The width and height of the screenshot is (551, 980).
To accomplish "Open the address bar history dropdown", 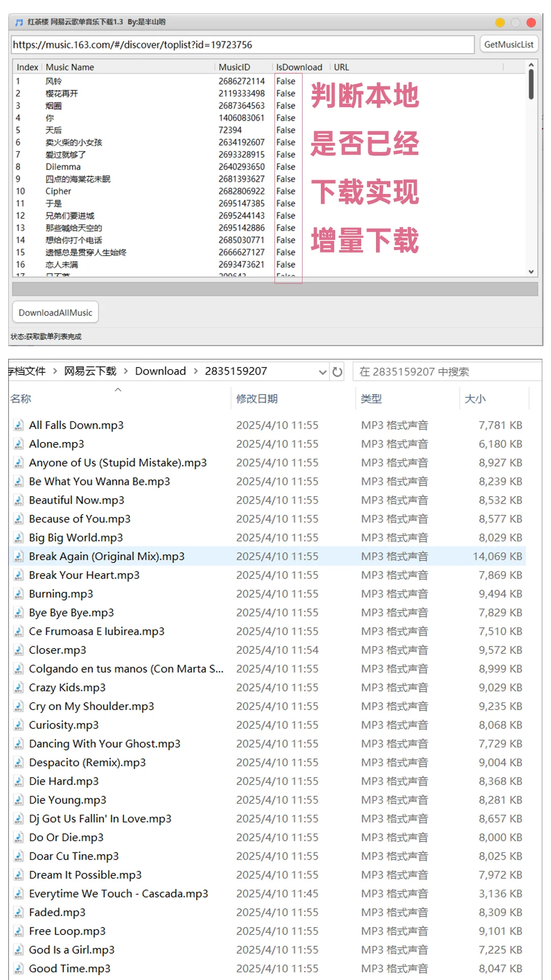I will tap(322, 372).
